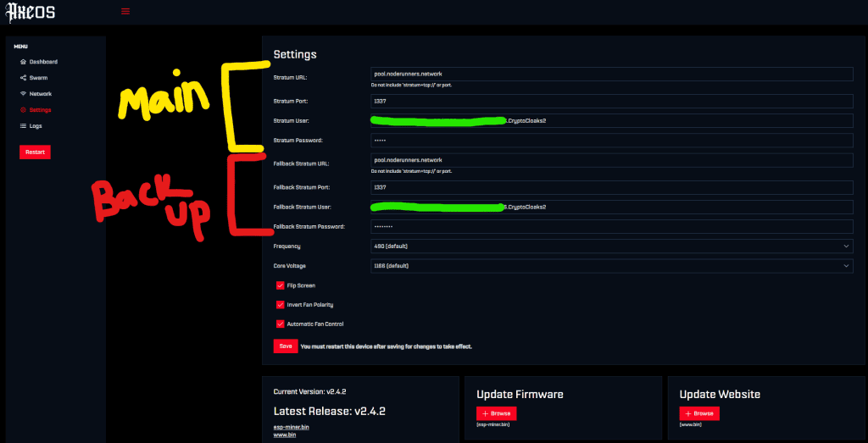The height and width of the screenshot is (443, 868).
Task: Click into the Fallback Stratum Password field
Action: pyautogui.click(x=612, y=227)
